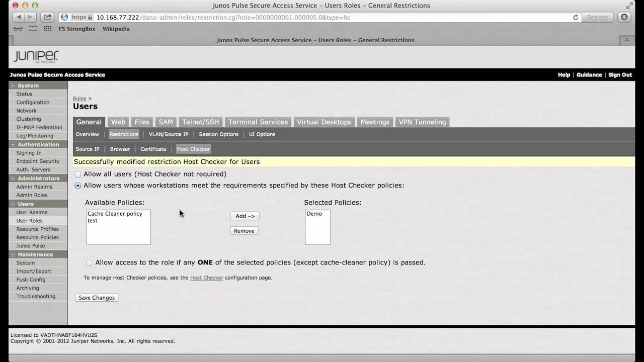Collapse the Administrators sidebar section
The height and width of the screenshot is (362, 644).
[13, 178]
